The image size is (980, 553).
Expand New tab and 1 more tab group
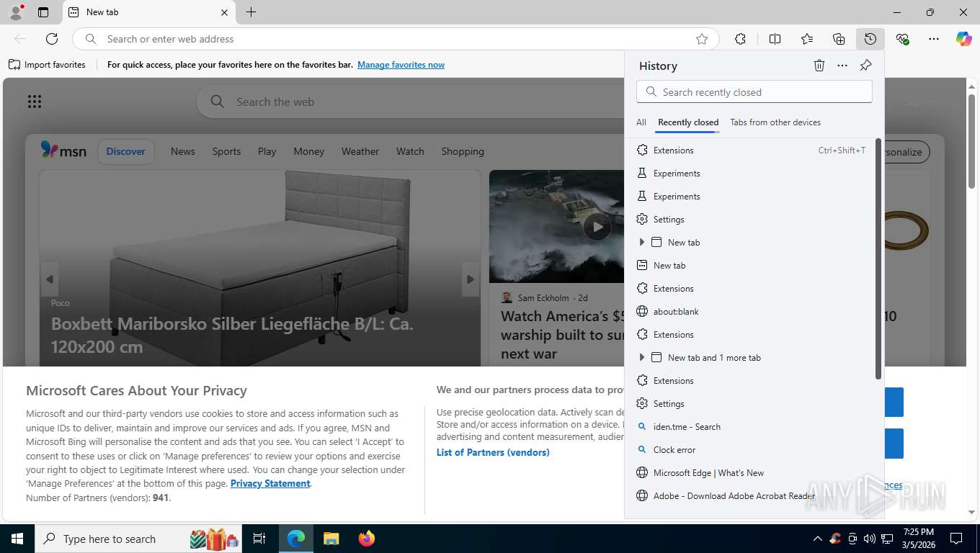tap(641, 358)
